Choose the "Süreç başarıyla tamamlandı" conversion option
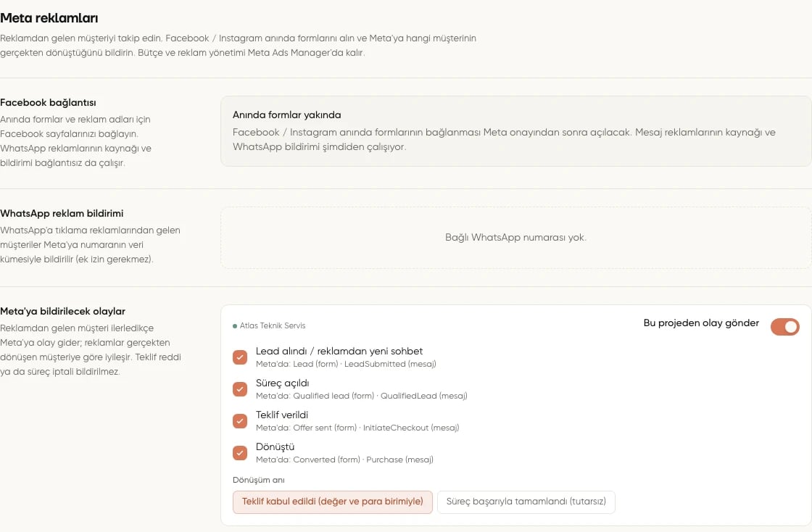 (526, 502)
